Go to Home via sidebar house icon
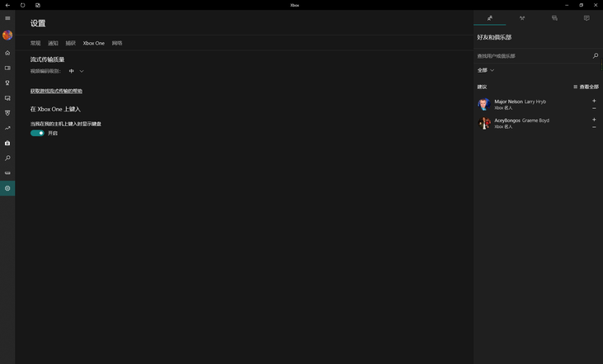The image size is (603, 364). (x=7, y=53)
